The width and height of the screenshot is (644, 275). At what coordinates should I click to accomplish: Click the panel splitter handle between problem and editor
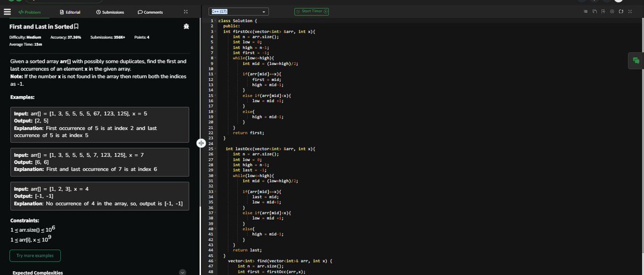coord(201,143)
